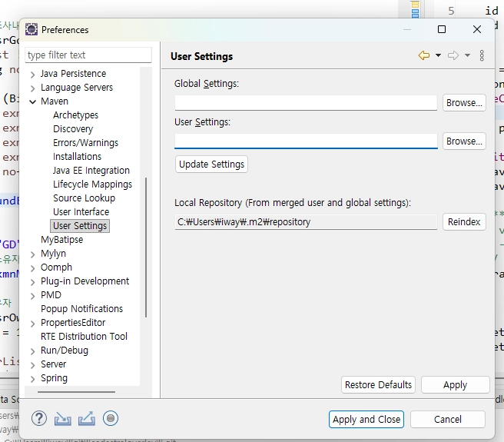Click inside the User Settings path field
The image size is (504, 442).
306,141
